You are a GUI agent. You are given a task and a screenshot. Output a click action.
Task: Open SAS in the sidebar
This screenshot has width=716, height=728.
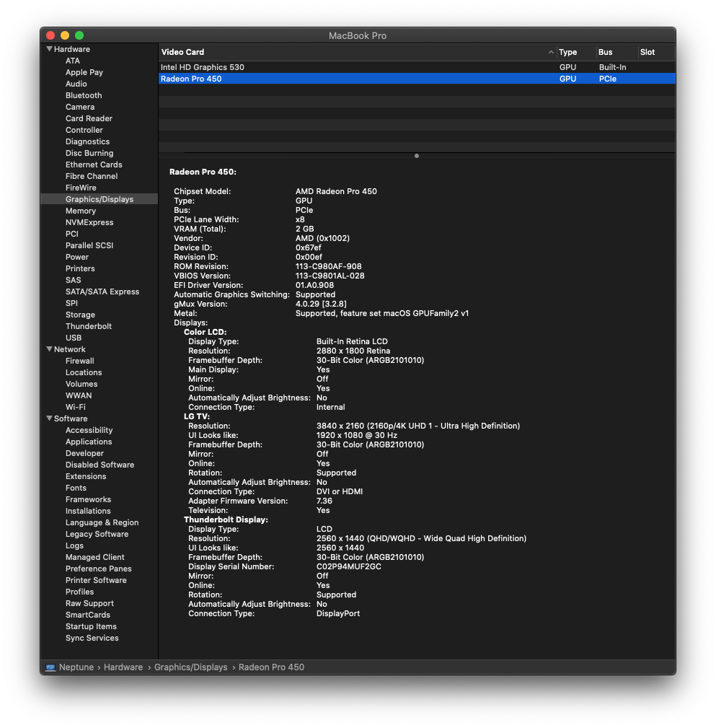73,281
